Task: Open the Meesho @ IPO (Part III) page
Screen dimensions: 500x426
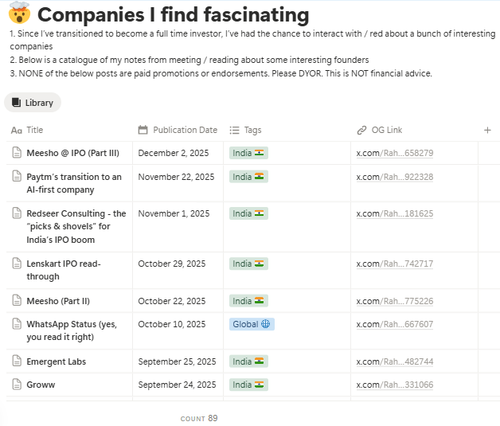Action: coord(73,153)
